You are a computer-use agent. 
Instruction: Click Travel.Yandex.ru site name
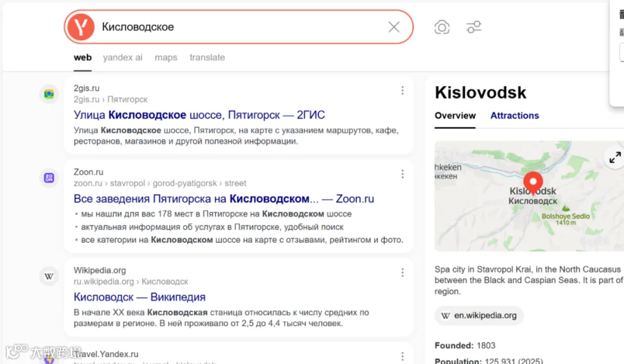pos(106,354)
